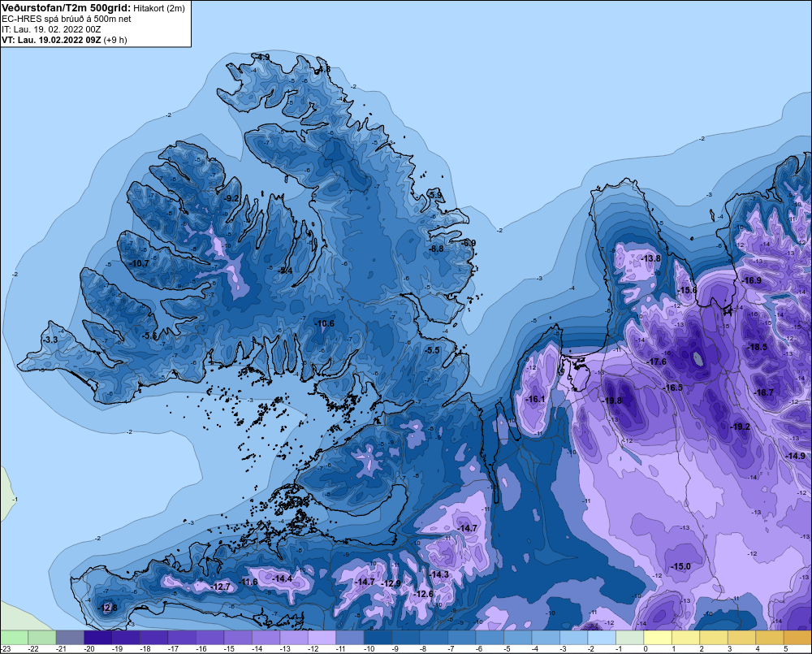
Task: Select the '0' label on the color scale
Action: [x=646, y=649]
